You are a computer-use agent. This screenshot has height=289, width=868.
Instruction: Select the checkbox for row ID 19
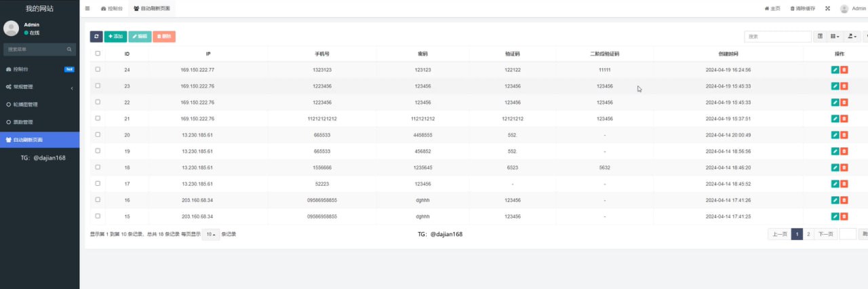tap(98, 151)
